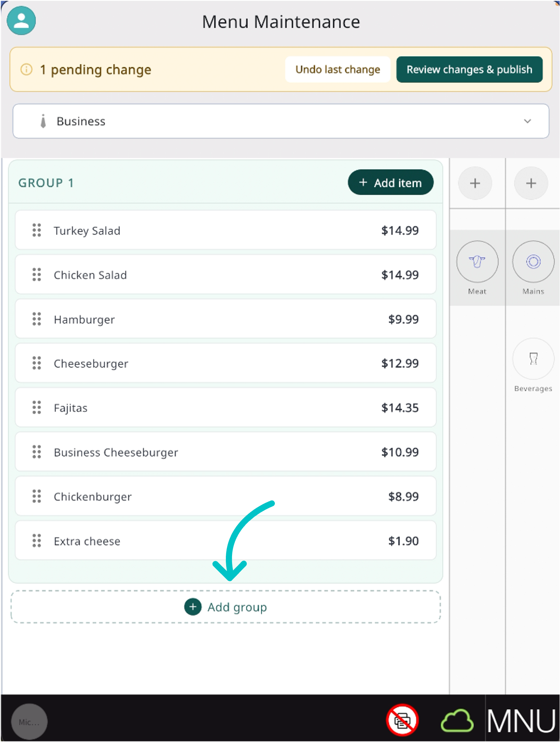Click the plus button above Meat
560x742 pixels.
475,183
